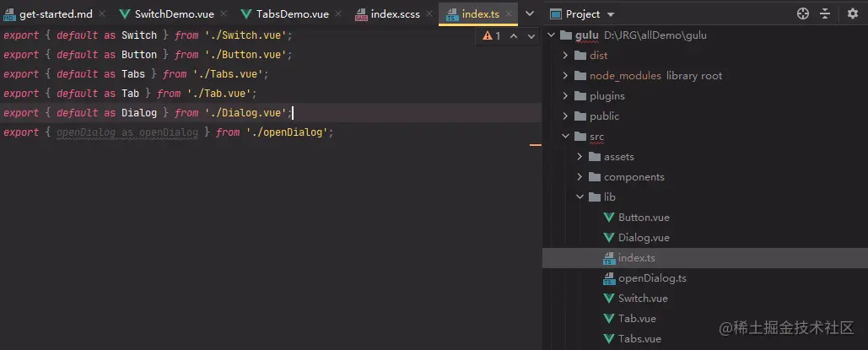This screenshot has height=350, width=868.
Task: Close the index.ts tab
Action: (509, 13)
